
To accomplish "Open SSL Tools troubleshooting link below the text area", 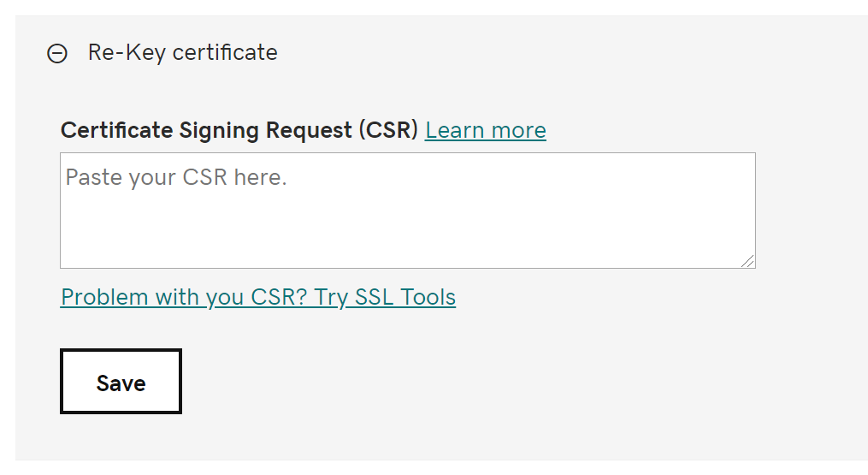I will [257, 297].
